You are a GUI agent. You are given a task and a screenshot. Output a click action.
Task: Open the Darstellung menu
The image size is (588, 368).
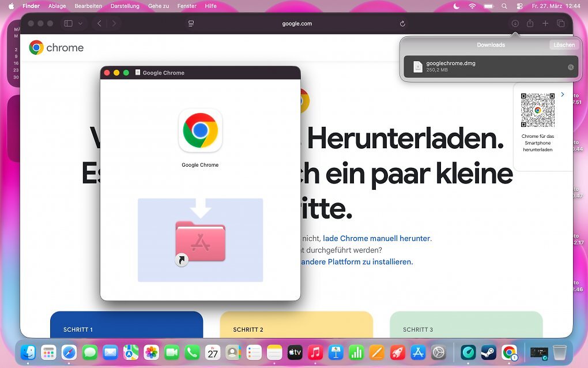(x=125, y=6)
